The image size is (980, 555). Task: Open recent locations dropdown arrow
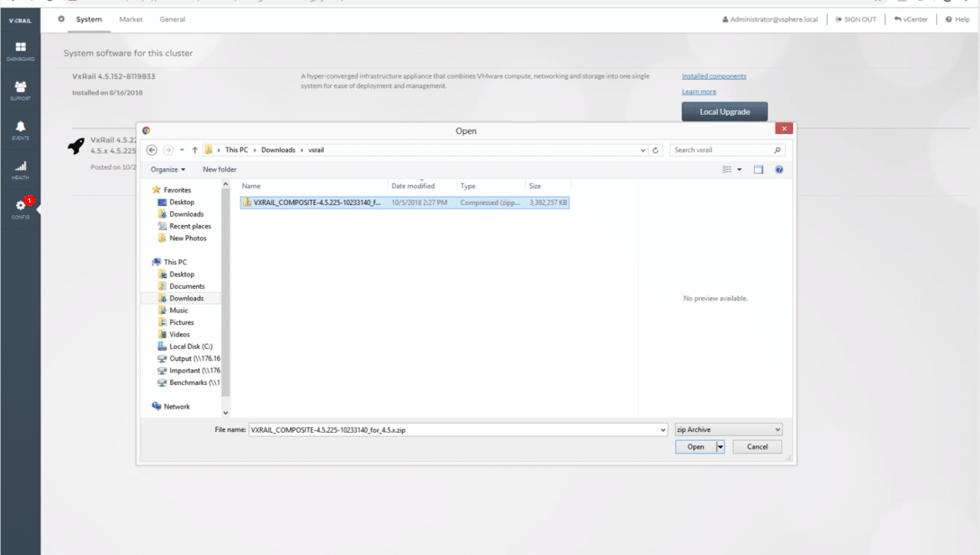pos(182,151)
